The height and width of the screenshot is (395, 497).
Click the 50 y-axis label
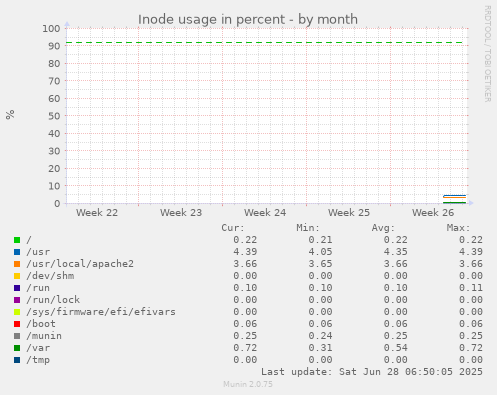point(54,116)
